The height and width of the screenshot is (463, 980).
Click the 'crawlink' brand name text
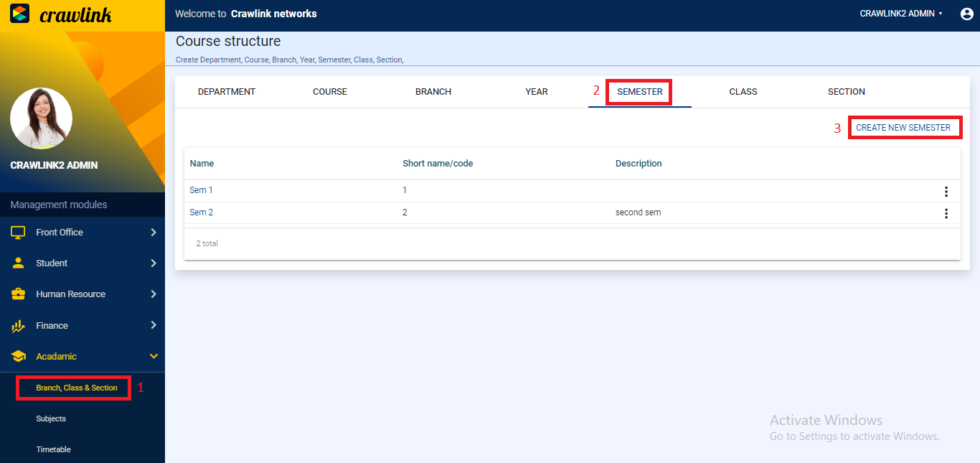[x=75, y=14]
